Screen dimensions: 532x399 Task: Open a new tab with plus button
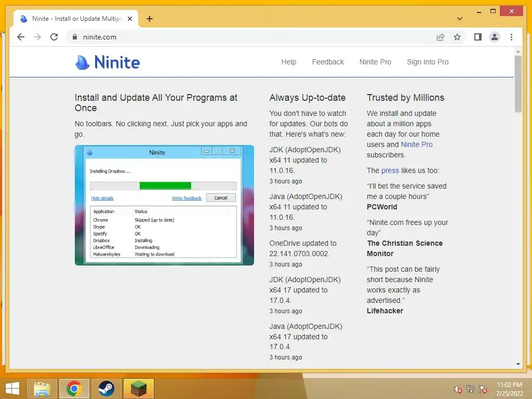[150, 19]
